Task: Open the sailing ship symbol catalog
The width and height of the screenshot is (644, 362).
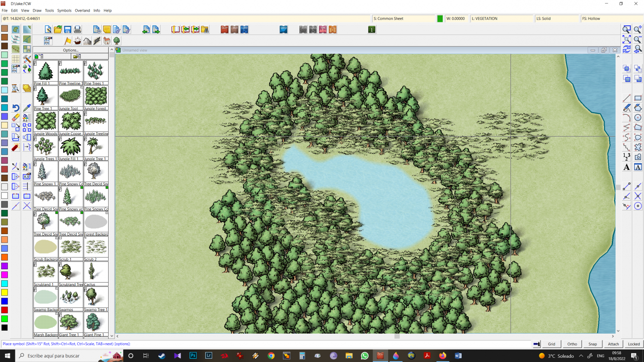Action: coord(78,41)
